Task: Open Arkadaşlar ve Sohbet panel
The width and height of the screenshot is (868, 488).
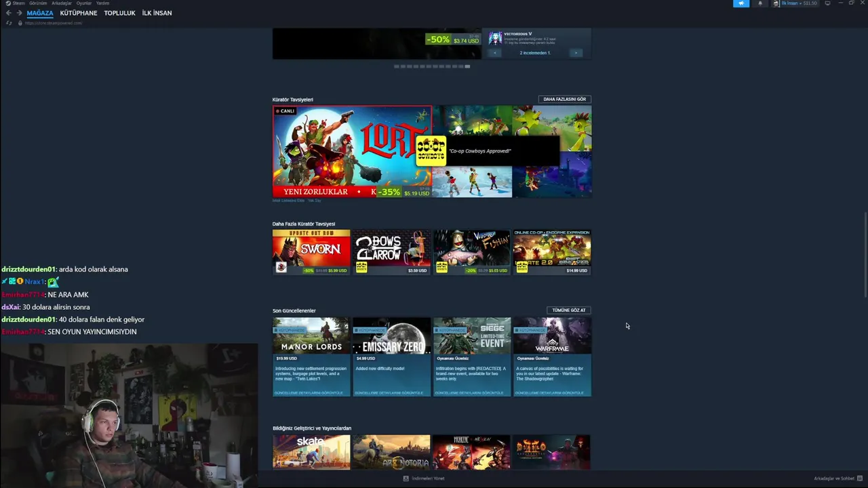Action: [834, 479]
